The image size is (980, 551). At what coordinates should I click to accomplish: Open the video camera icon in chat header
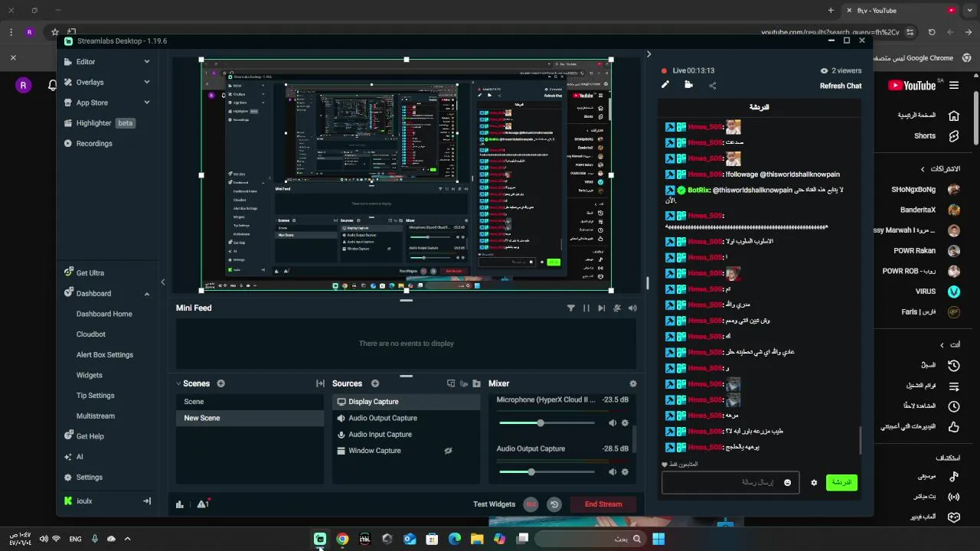688,85
